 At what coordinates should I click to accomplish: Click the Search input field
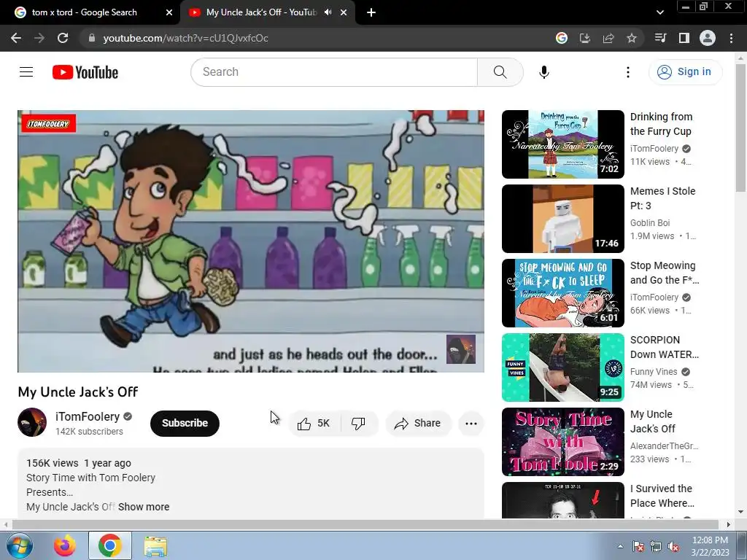point(334,72)
